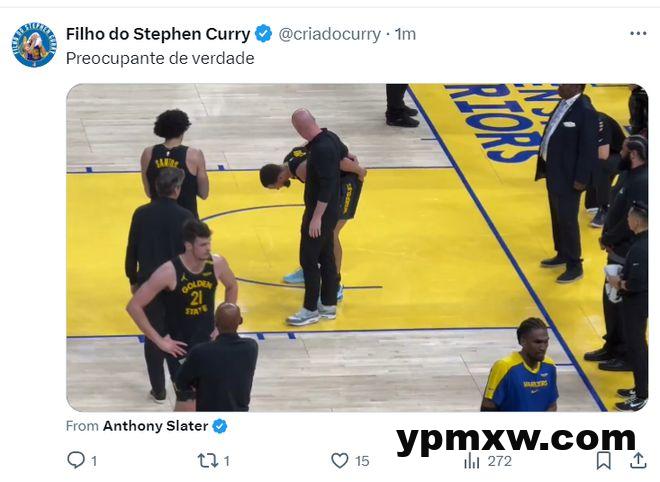The height and width of the screenshot is (482, 660).
Task: Click the Filho do Stephen Curry avatar
Action: coord(34,46)
